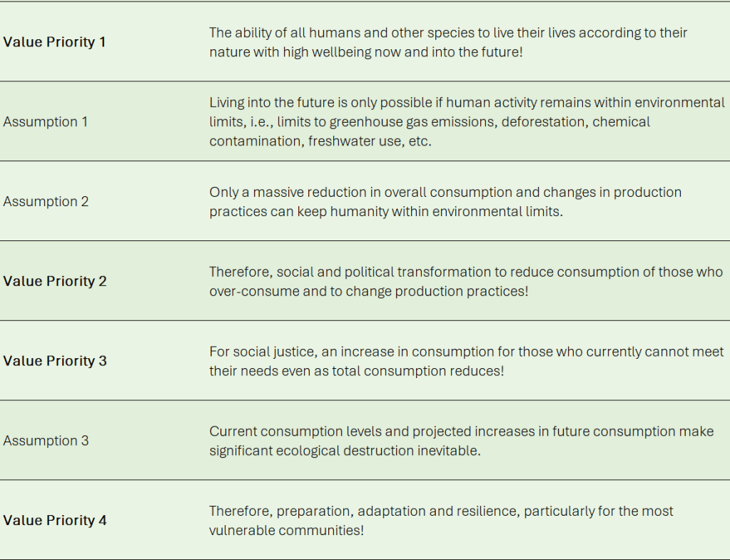730x560 pixels.
Task: Click the words "vulnerable communities!"
Action: [x=286, y=531]
